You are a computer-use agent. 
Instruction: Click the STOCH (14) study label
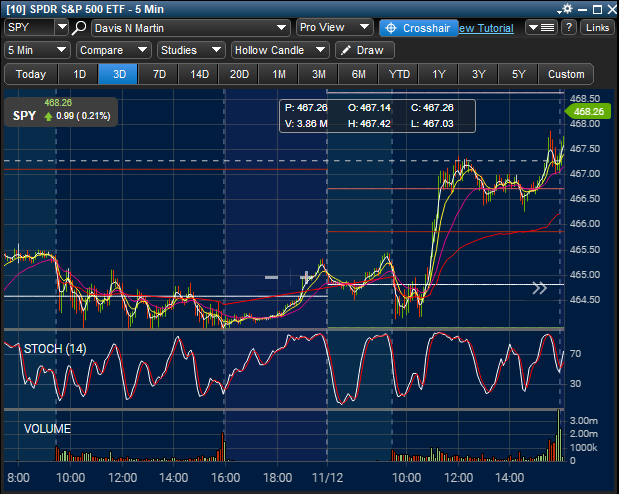tap(55, 349)
